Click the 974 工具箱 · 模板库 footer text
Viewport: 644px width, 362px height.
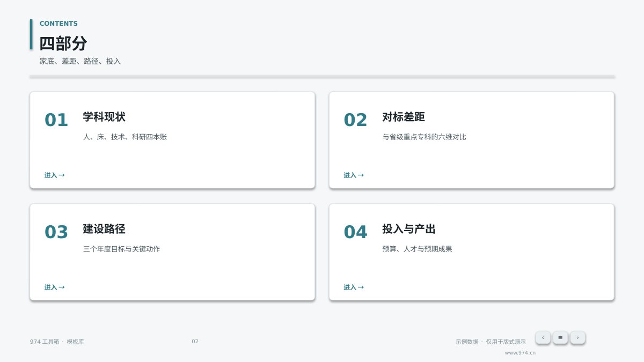tap(57, 342)
